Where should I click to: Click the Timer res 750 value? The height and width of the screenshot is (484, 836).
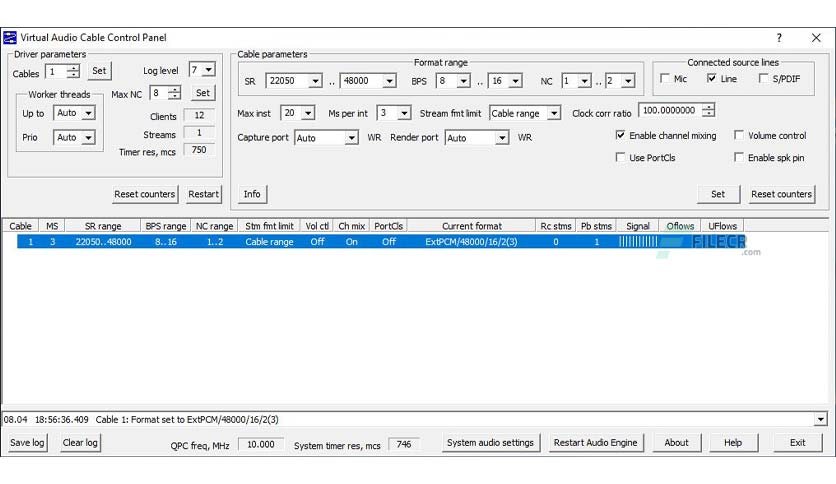pyautogui.click(x=199, y=150)
